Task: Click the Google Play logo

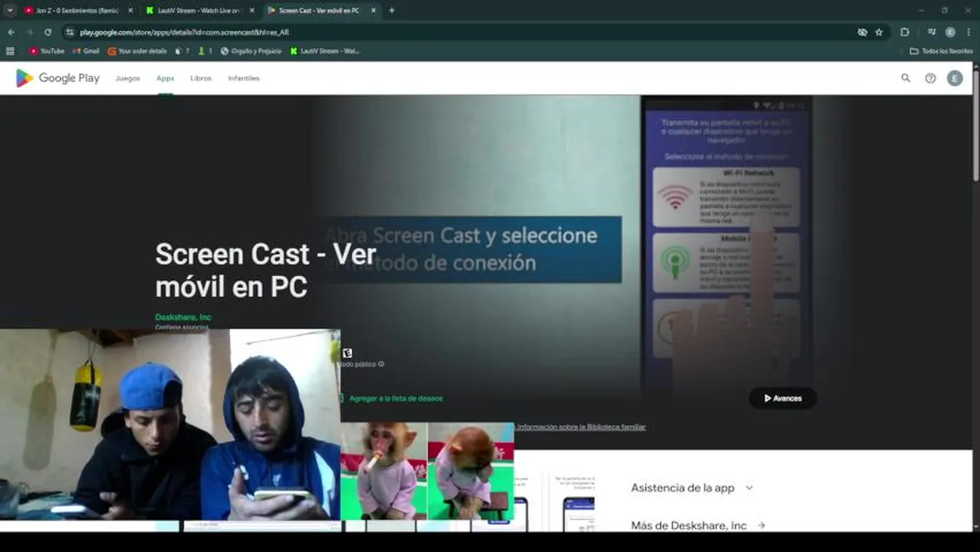Action: tap(58, 77)
